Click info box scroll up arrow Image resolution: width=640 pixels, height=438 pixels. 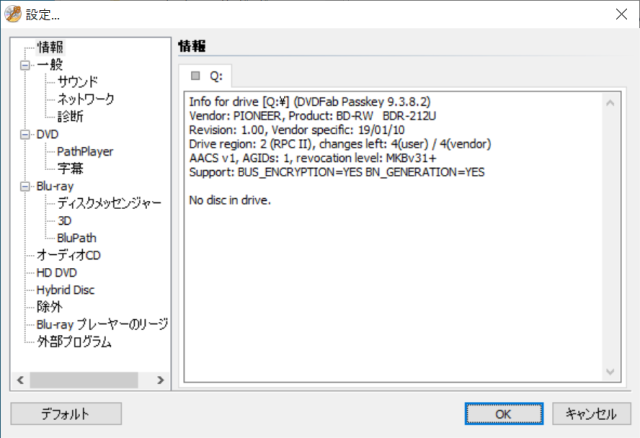(610, 103)
